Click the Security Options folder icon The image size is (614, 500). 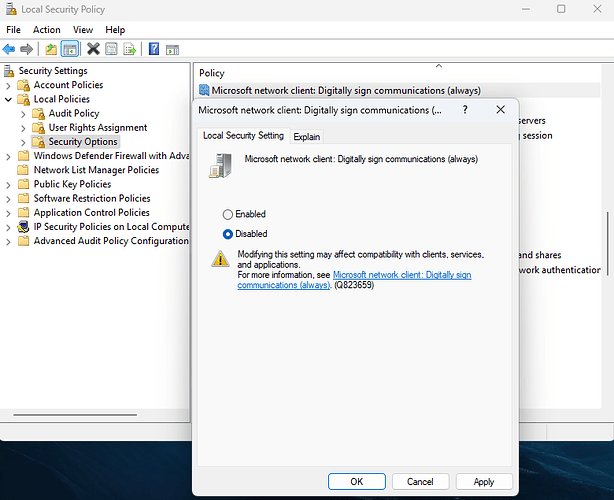pos(38,142)
